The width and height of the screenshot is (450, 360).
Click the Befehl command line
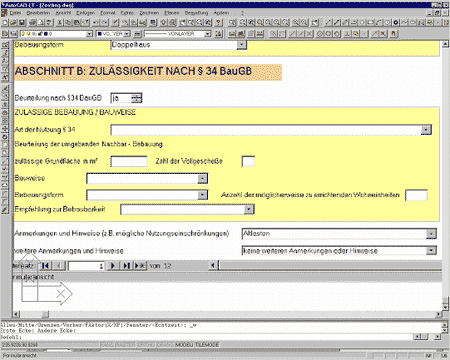[206, 337]
